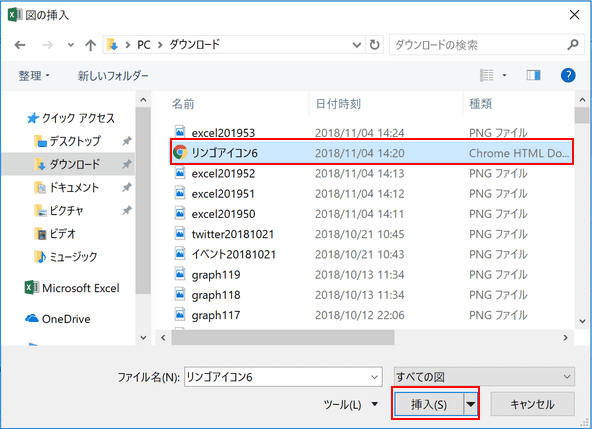Change view layout with view icon

coord(486,76)
